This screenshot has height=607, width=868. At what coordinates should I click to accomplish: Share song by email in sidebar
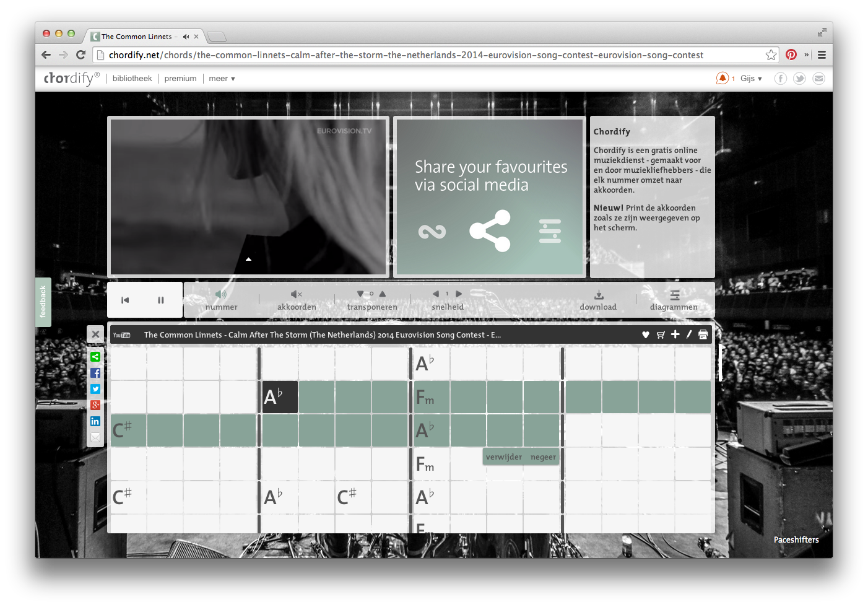(x=95, y=437)
